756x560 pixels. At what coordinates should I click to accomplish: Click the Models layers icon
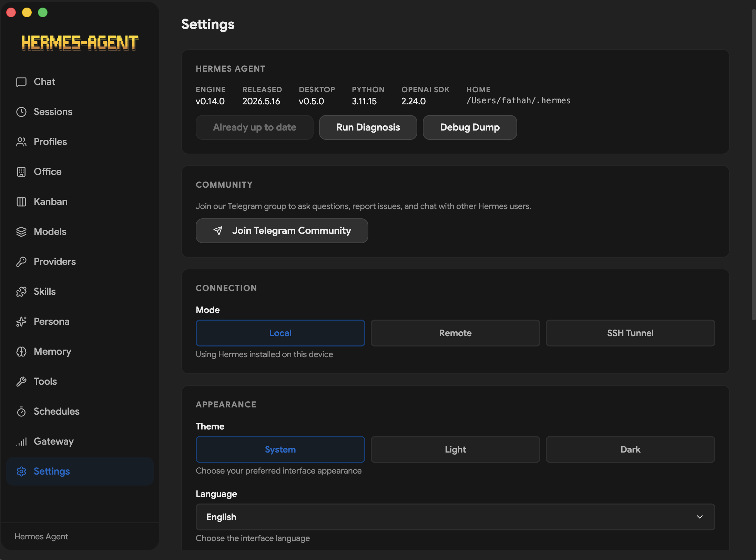[21, 232]
